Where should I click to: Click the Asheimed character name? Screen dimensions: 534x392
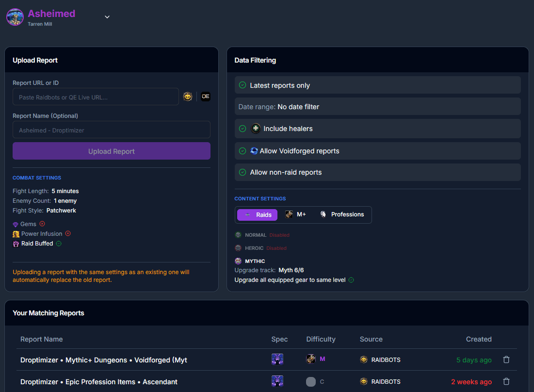coord(51,14)
